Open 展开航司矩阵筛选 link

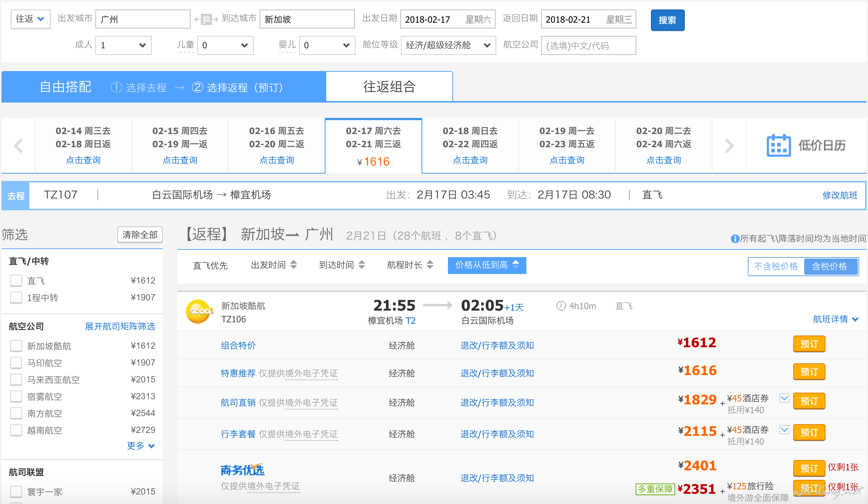(120, 326)
